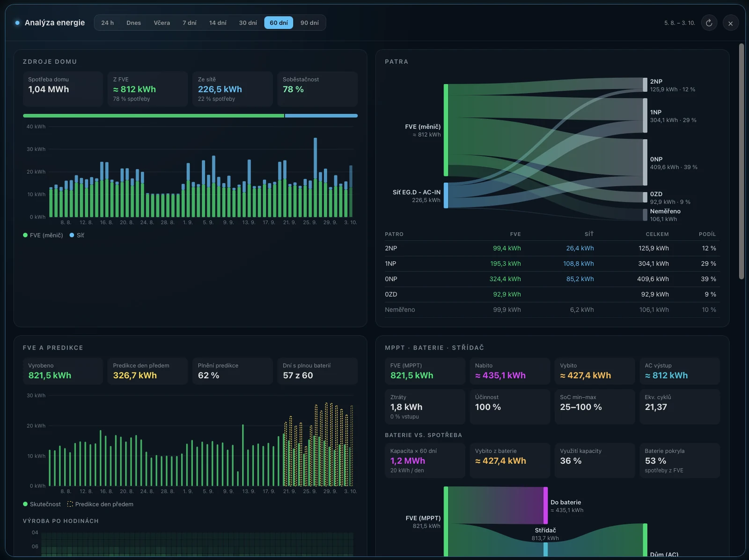Toggle the FVE (měnič) legend entry
This screenshot has height=560, width=749.
43,235
